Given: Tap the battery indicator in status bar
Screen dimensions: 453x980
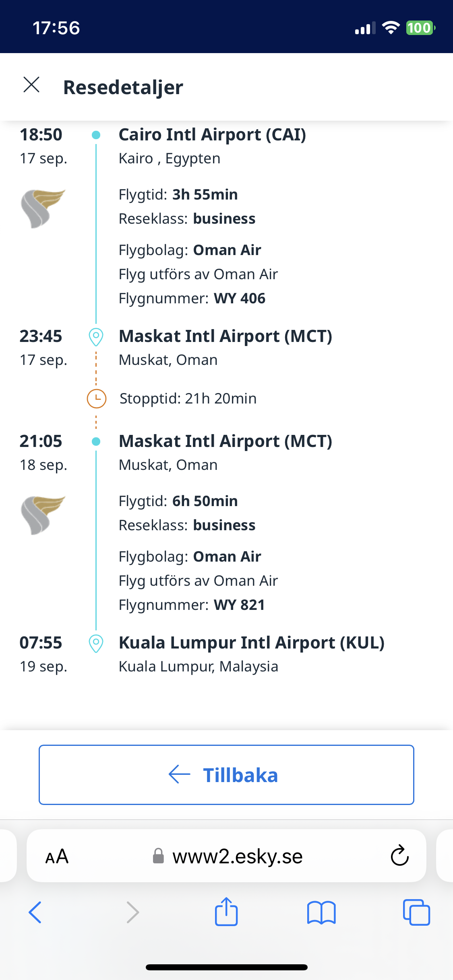Looking at the screenshot, I should 420,28.
